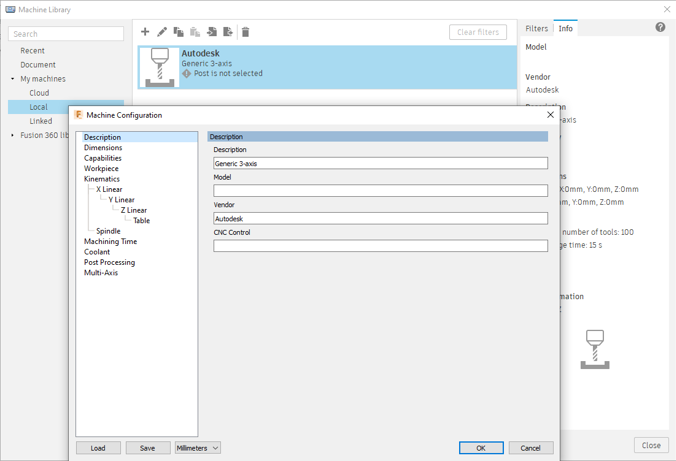Viewport: 676px width, 461px height.
Task: Close the Machine Library window
Action: [667, 9]
